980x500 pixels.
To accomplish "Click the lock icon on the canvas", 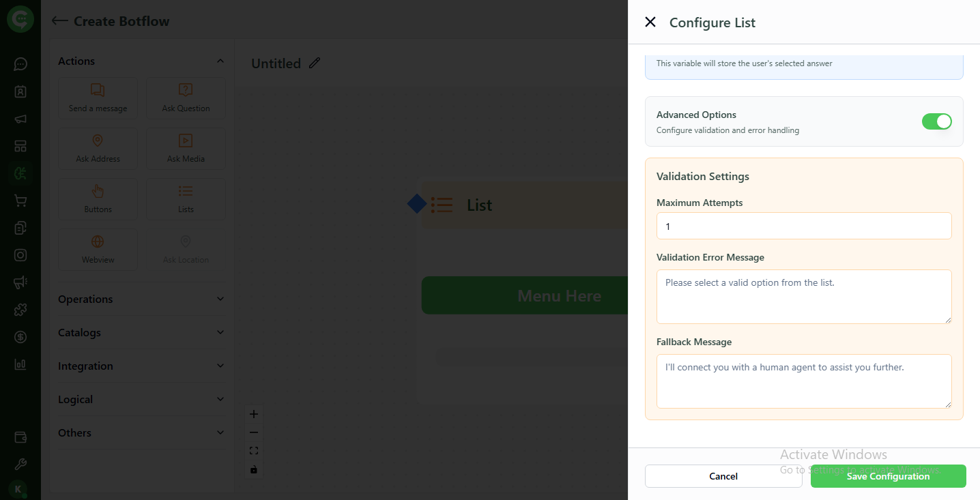I will [253, 469].
